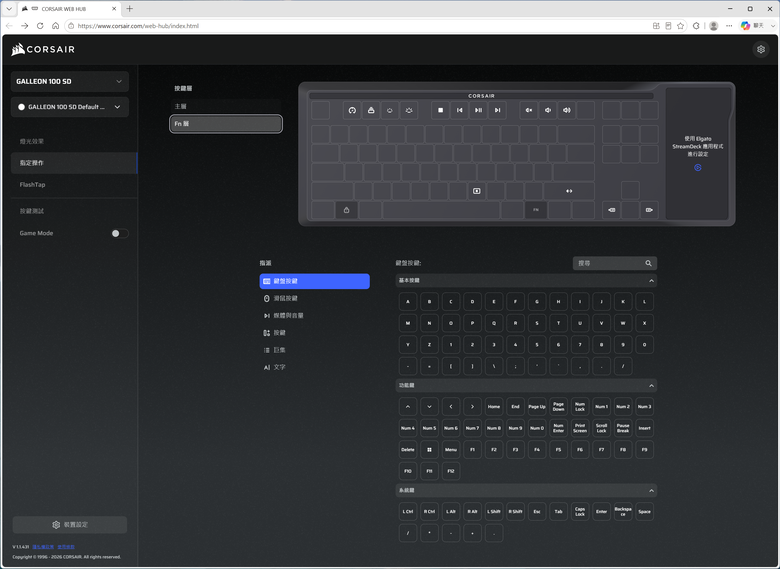Click the F12 key button
The width and height of the screenshot is (780, 569).
click(451, 471)
